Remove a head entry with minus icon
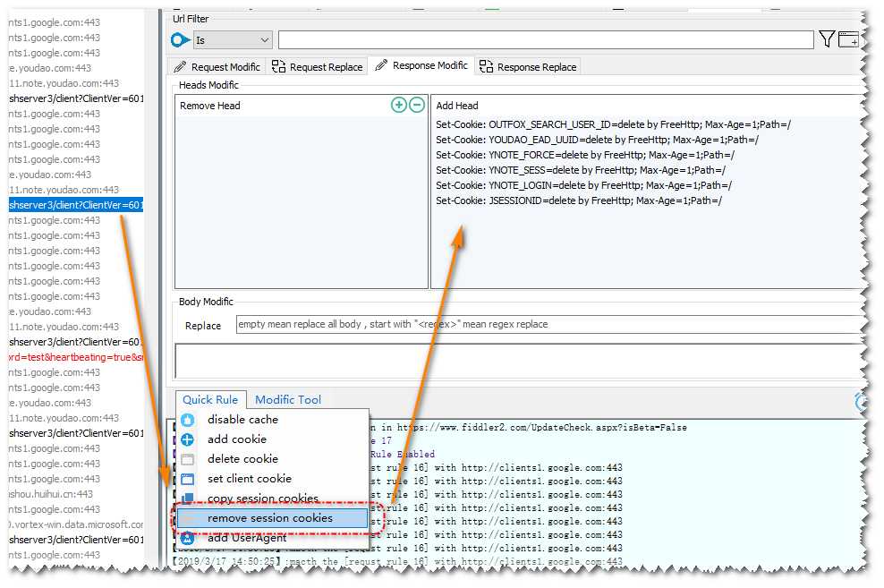The image size is (884, 588). [417, 105]
